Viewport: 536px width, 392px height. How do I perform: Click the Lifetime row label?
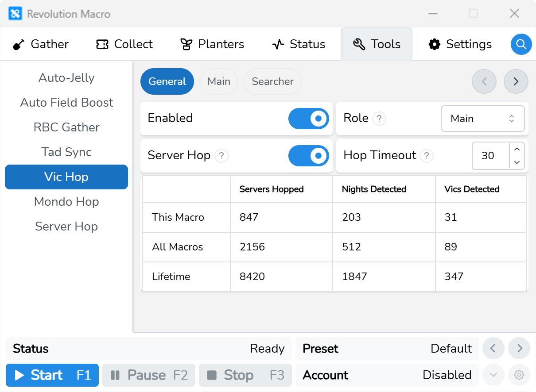point(171,277)
